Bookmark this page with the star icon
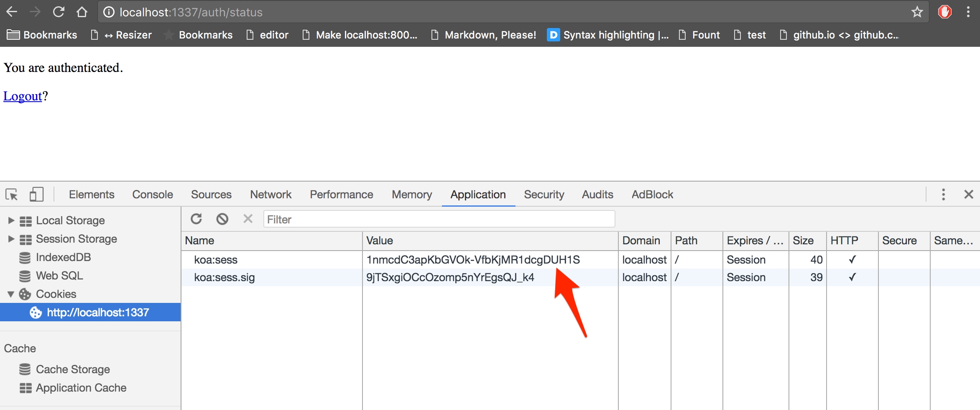The height and width of the screenshot is (410, 980). tap(917, 12)
